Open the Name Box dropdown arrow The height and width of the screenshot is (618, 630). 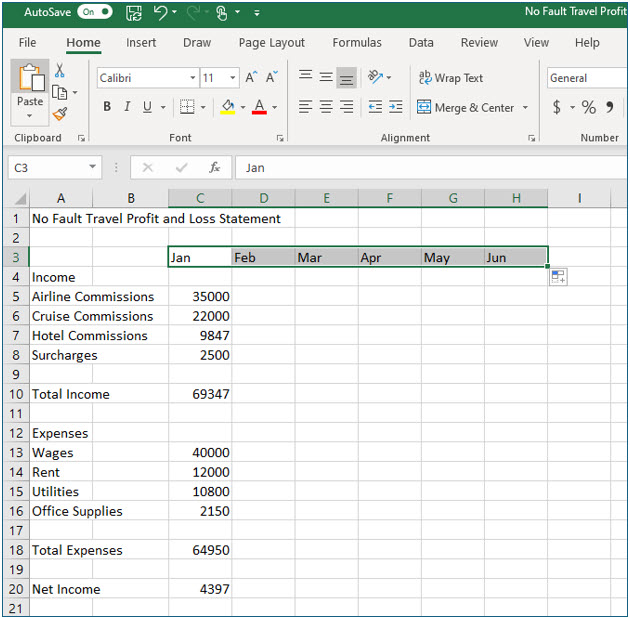[92, 166]
